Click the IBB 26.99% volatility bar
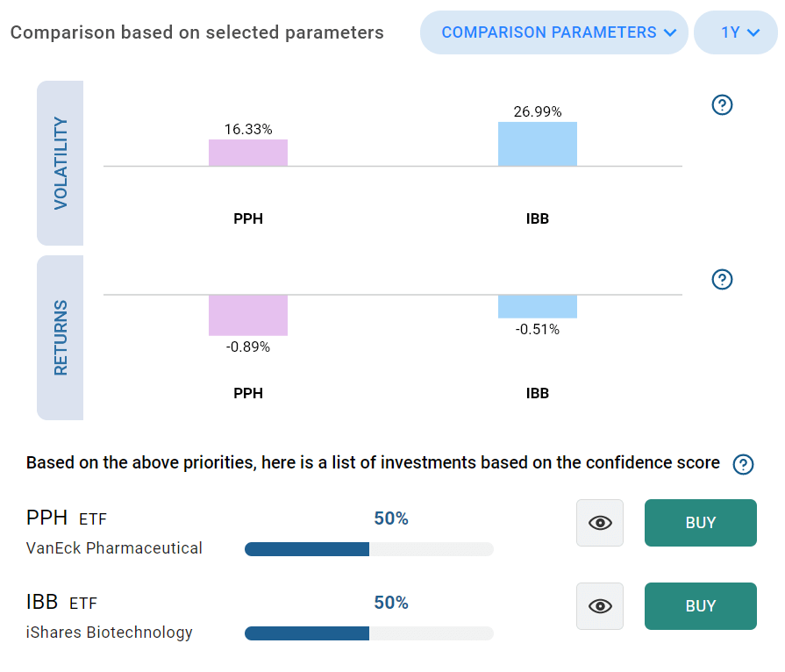 pos(537,144)
